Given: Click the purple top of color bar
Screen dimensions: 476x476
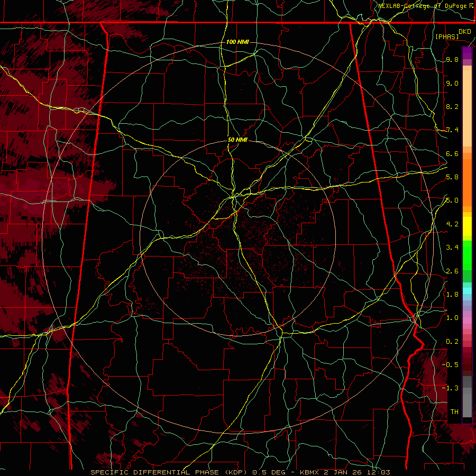Looking at the screenshot, I should [x=467, y=53].
